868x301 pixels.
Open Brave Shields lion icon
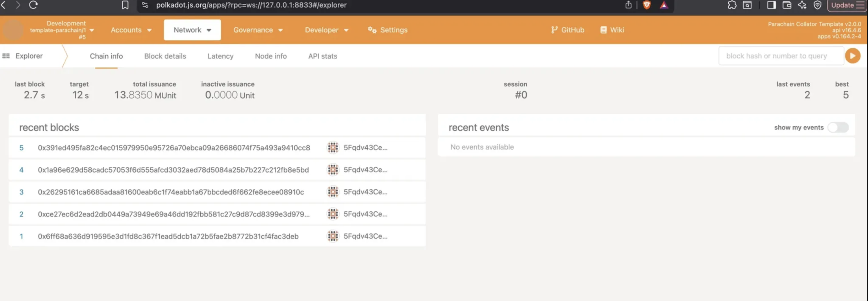coord(647,5)
